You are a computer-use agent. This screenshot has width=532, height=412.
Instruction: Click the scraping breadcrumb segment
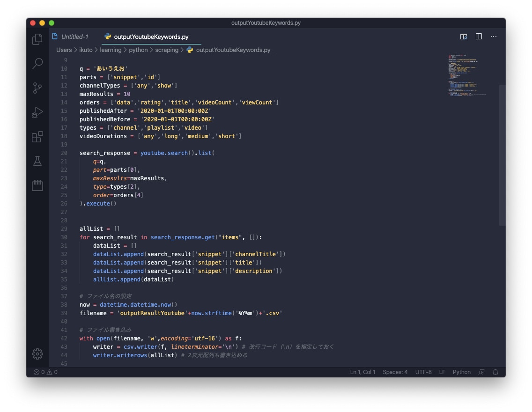pos(167,50)
